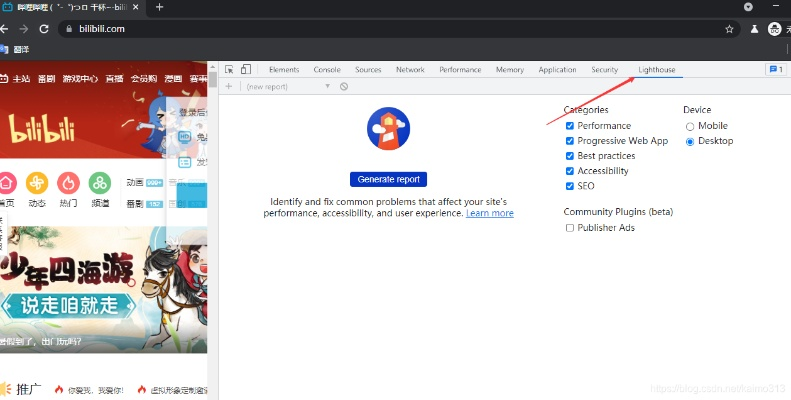791x400 pixels.
Task: Click the pink home circle icon
Action: point(7,183)
